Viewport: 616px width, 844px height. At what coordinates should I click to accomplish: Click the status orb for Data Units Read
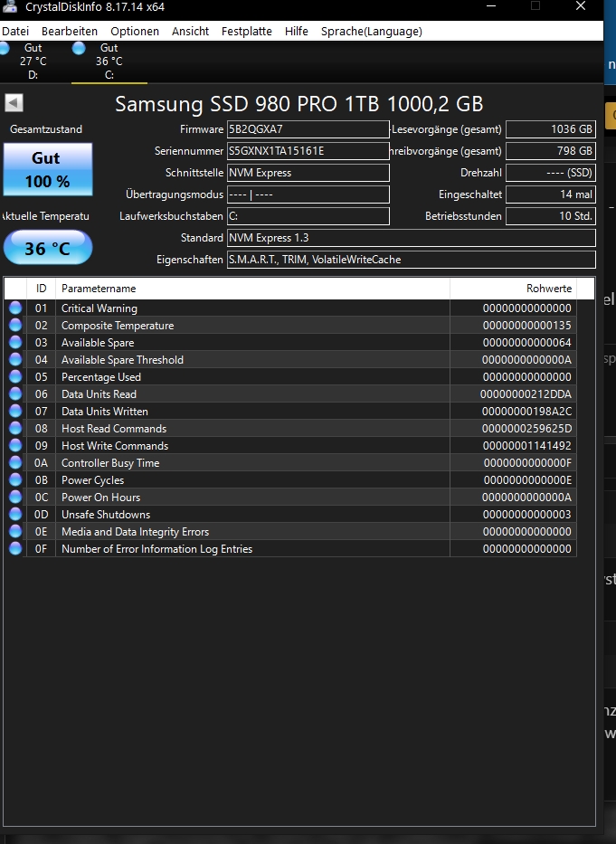(15, 394)
